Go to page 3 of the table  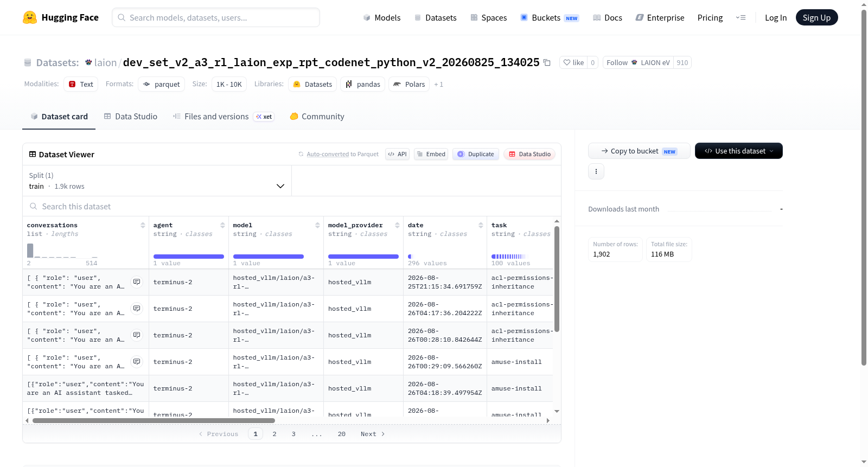coord(293,434)
